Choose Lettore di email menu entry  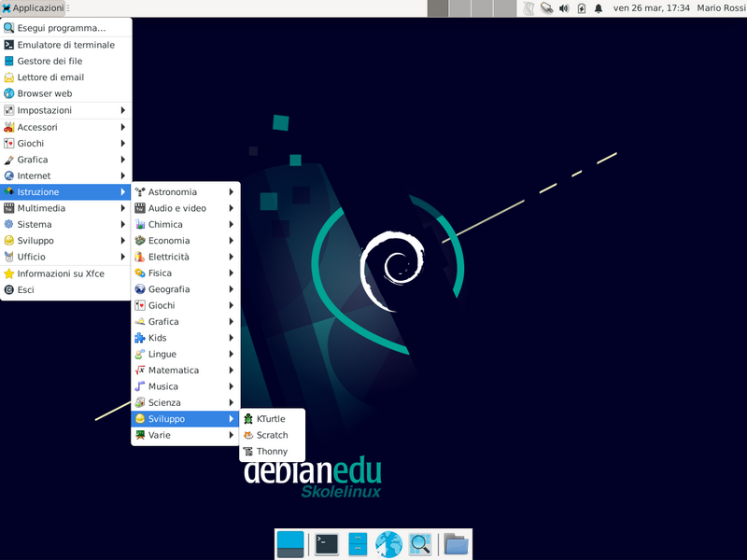[65, 77]
